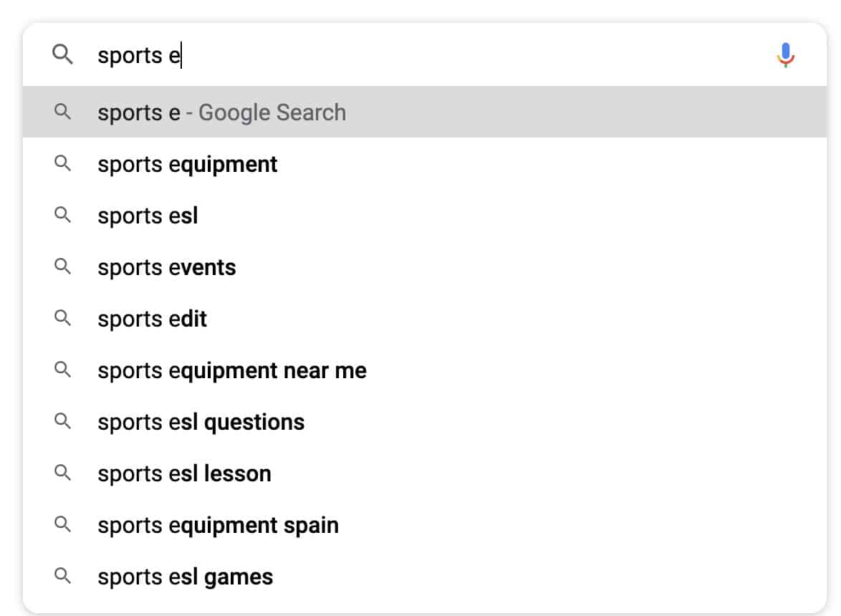Click the search icon beside 'sports equipment'
The image size is (841, 616).
[x=63, y=163]
